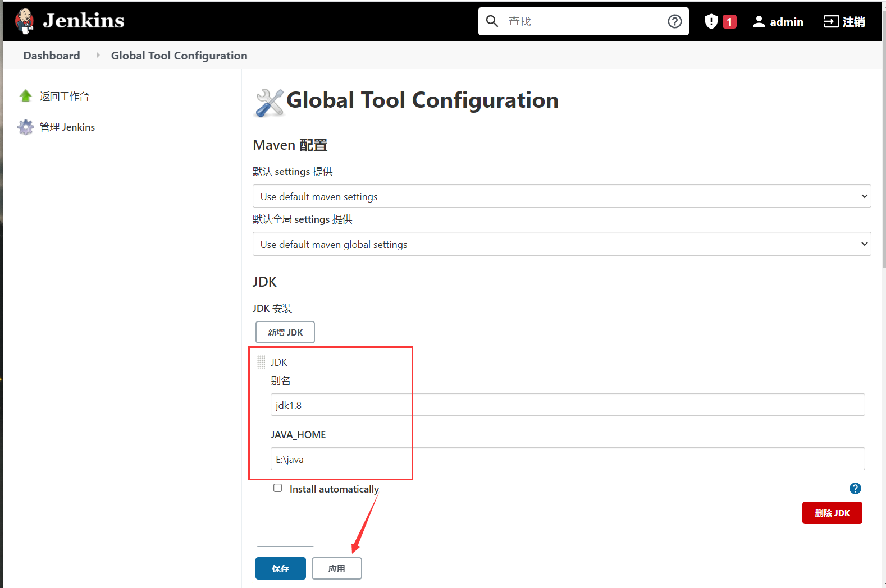Viewport: 886px width, 588px height.
Task: Open the admin user profile link
Action: click(786, 22)
